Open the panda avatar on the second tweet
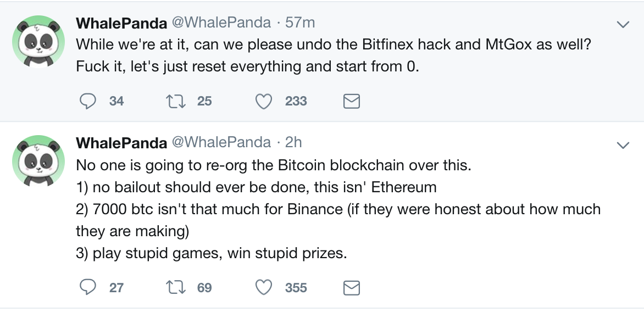 click(38, 161)
